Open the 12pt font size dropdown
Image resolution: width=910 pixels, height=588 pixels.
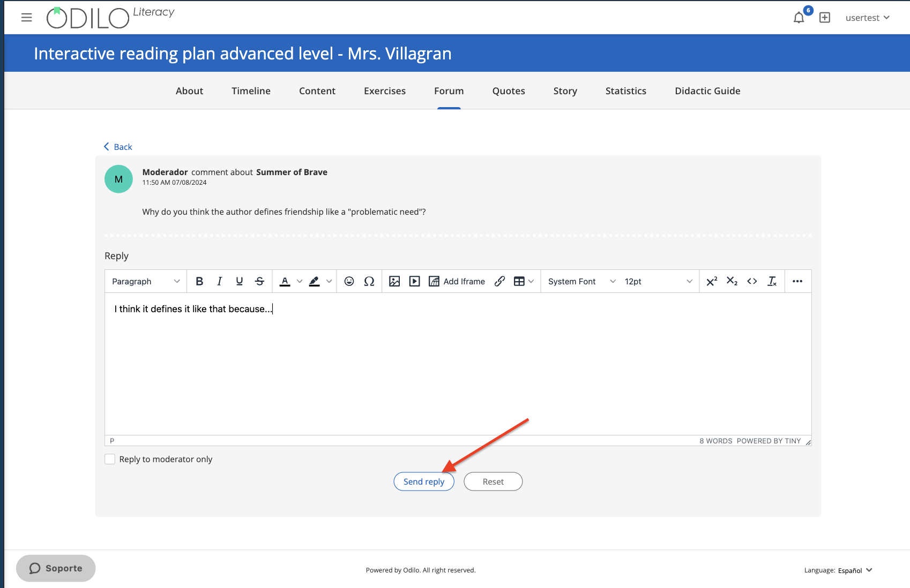[x=658, y=281]
